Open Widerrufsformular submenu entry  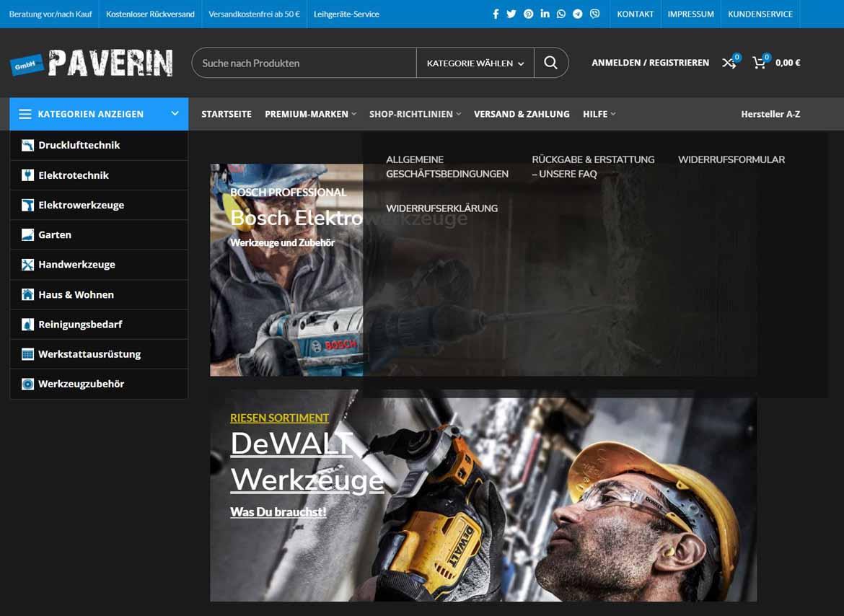pyautogui.click(x=731, y=160)
